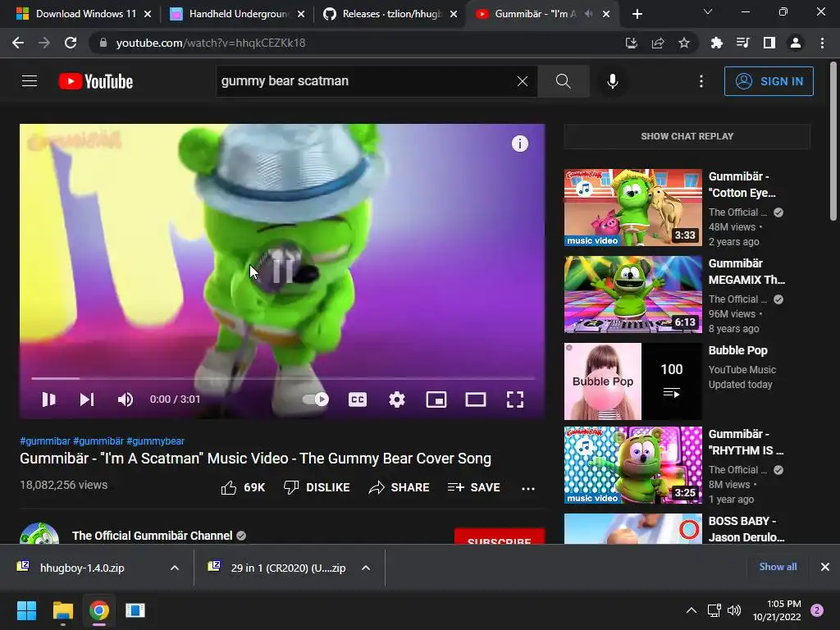Viewport: 840px width, 630px height.
Task: Toggle the browser side panel
Action: point(769,43)
